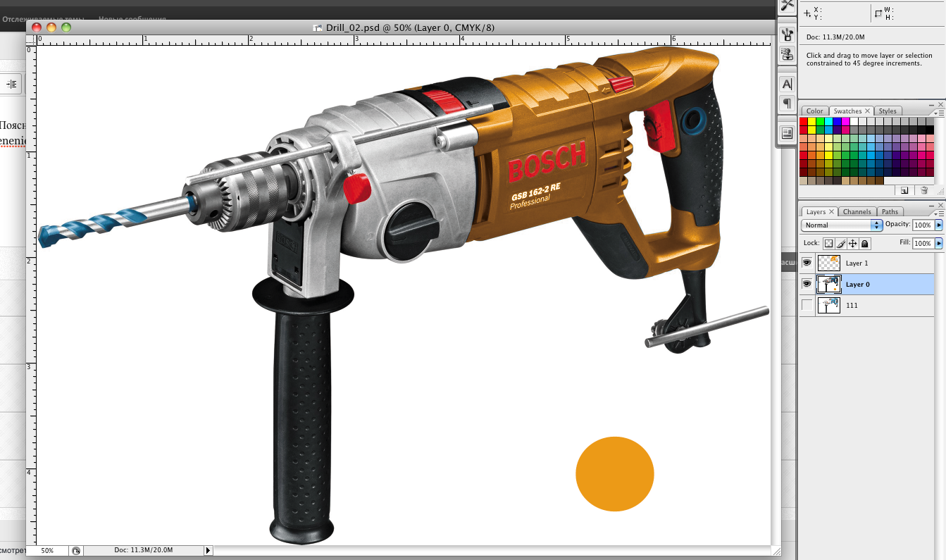Hide Layer 0 with its eye icon
Screen dimensions: 946x560
point(807,284)
